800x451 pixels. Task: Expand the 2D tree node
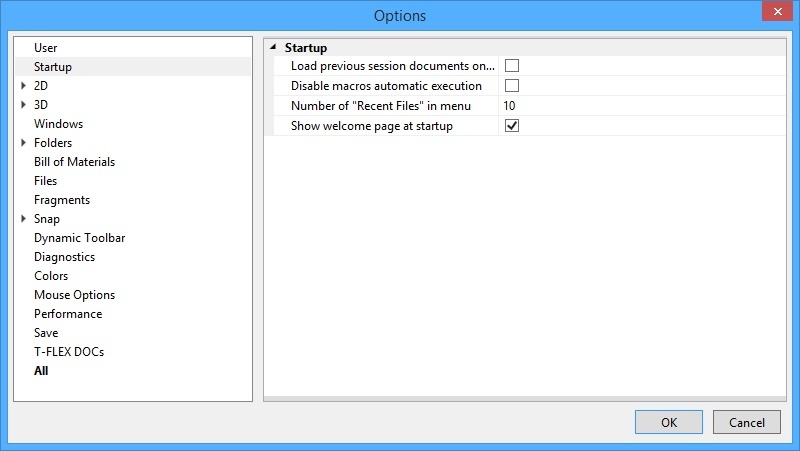[x=23, y=86]
